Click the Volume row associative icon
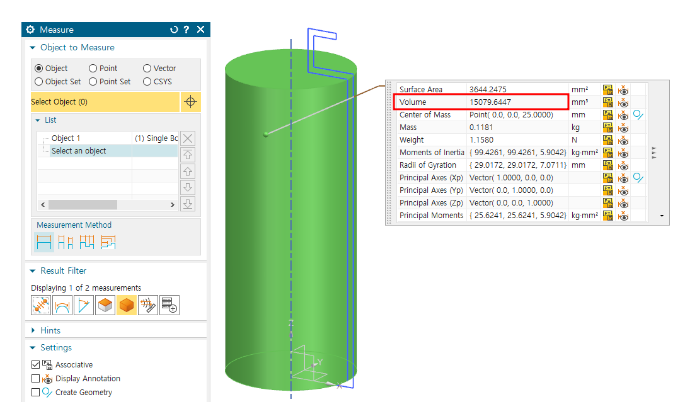Screen dimensions: 674x402 (606, 102)
